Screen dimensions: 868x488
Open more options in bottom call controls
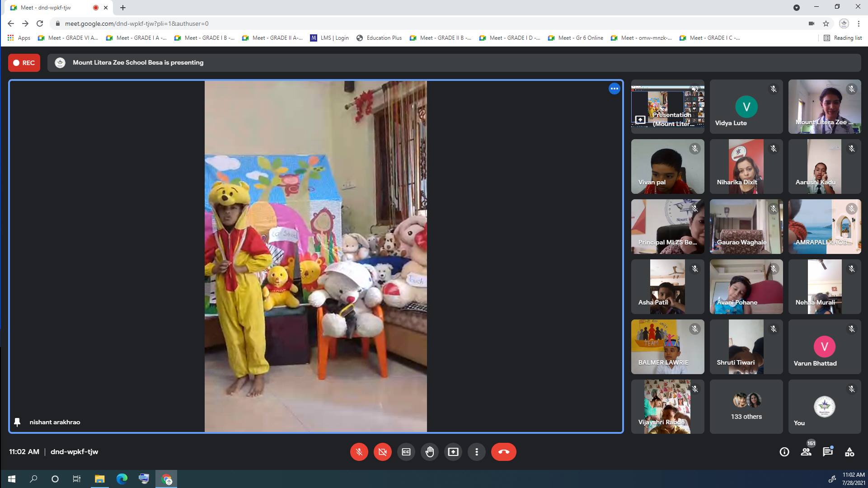click(x=477, y=452)
